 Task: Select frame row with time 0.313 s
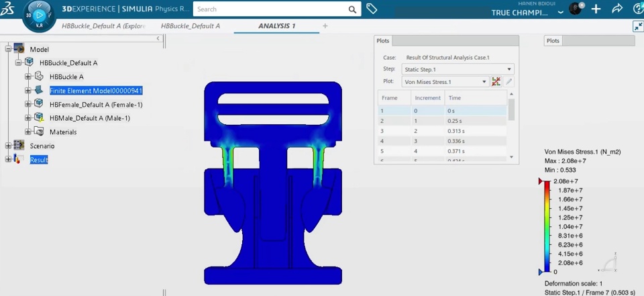click(x=442, y=131)
